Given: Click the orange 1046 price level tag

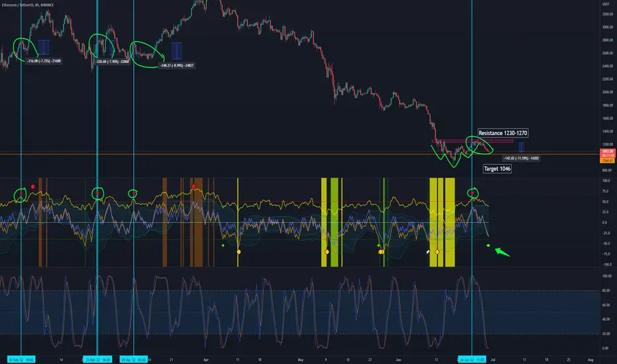Looking at the screenshot, I should 607,161.
